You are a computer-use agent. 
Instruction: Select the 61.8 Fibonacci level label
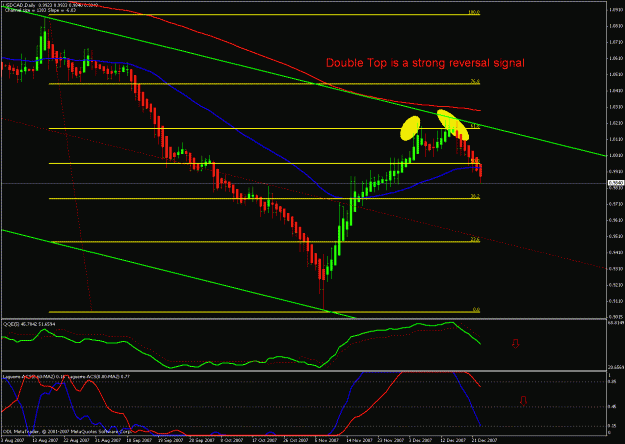[x=475, y=126]
